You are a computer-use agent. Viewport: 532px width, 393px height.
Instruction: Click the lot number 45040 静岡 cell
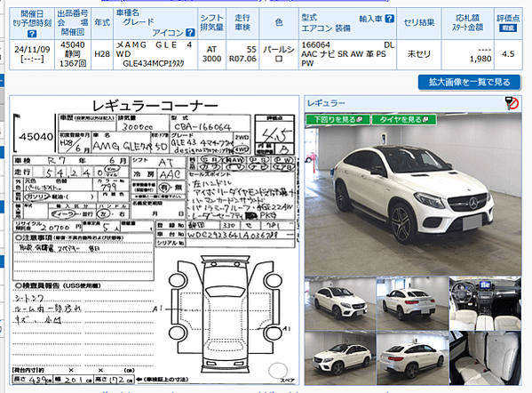tap(73, 54)
